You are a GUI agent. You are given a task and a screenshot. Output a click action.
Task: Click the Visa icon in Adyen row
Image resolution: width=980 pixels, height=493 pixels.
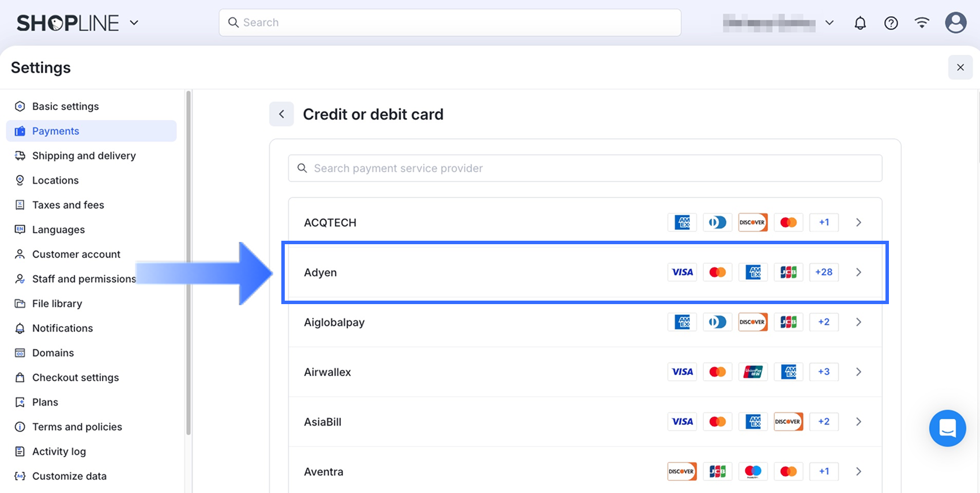click(x=683, y=272)
